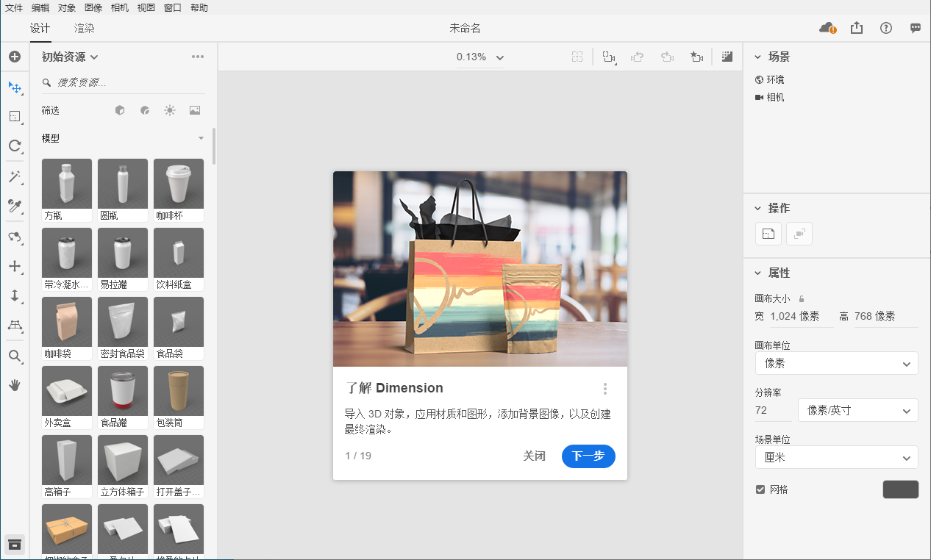Save a camera bookmark with the star icon
This screenshot has width=931, height=560.
click(x=696, y=57)
